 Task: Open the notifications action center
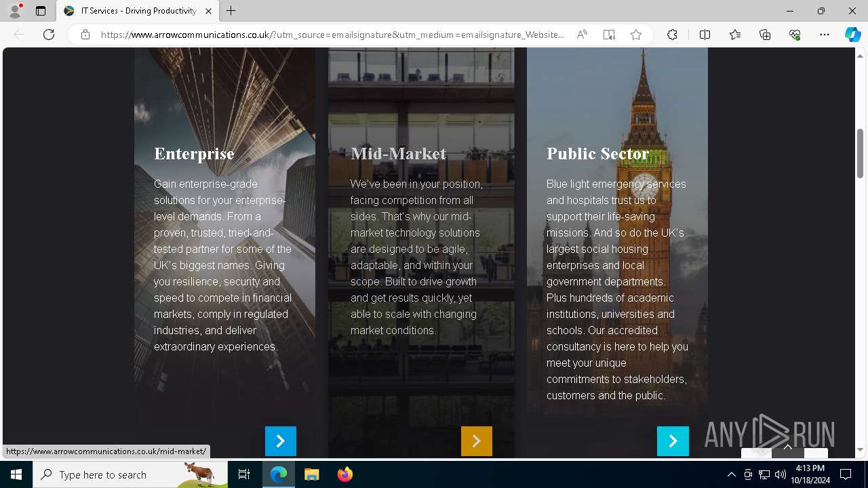pyautogui.click(x=846, y=474)
